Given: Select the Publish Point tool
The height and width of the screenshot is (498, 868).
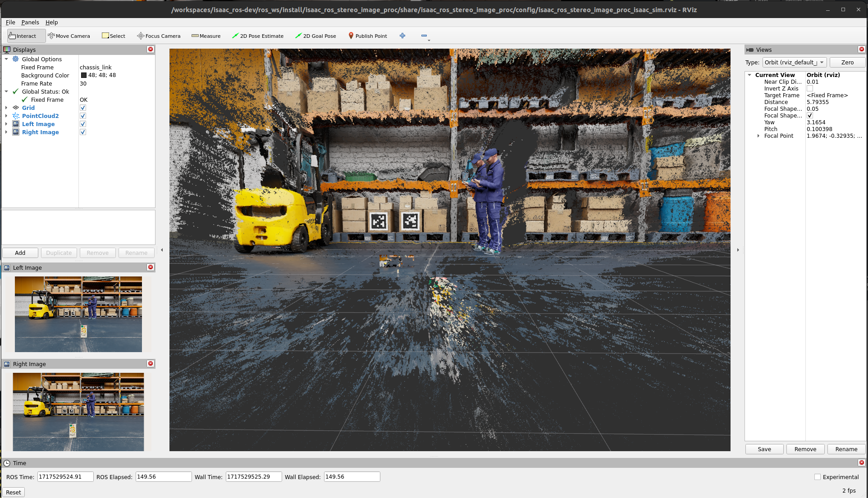Looking at the screenshot, I should click(x=367, y=36).
